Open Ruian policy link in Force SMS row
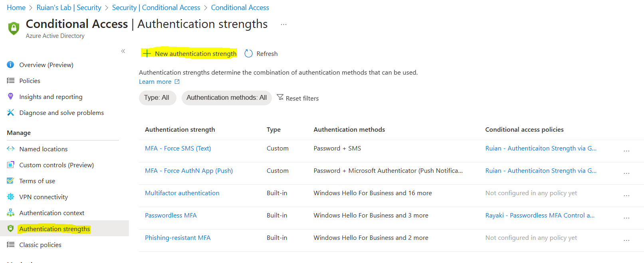Image resolution: width=644 pixels, height=263 pixels. (x=541, y=148)
